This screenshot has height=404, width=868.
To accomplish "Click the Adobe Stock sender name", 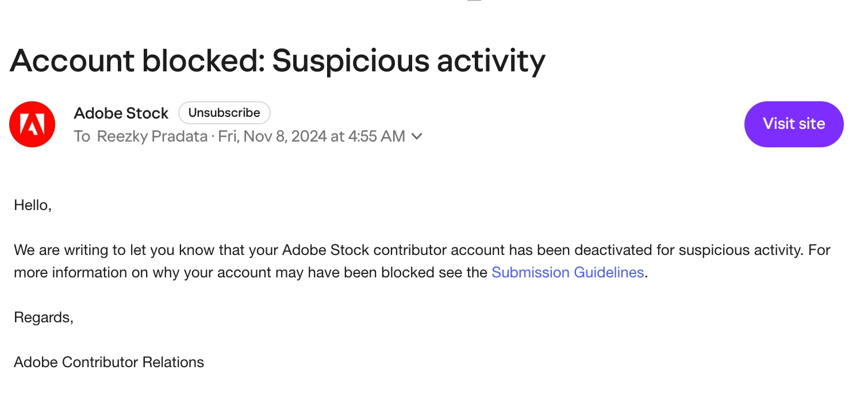I will point(121,113).
